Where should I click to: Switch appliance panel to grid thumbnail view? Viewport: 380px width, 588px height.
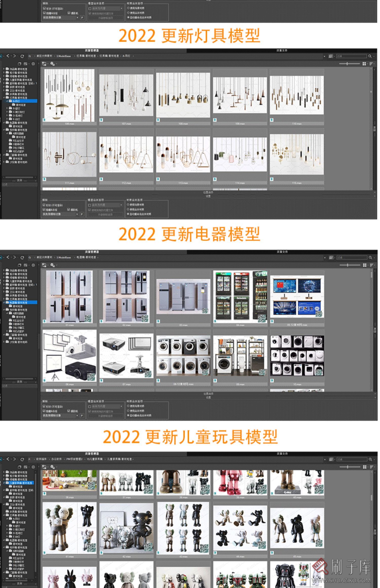pos(364,265)
